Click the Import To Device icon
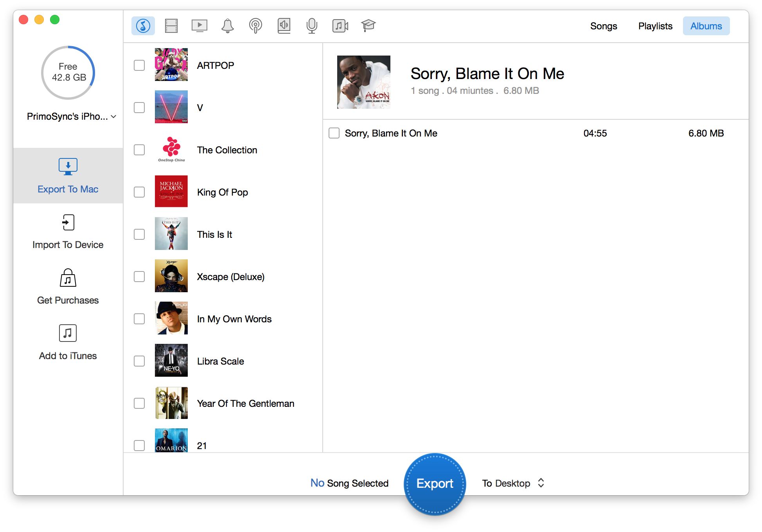This screenshot has width=762, height=532. click(x=68, y=222)
